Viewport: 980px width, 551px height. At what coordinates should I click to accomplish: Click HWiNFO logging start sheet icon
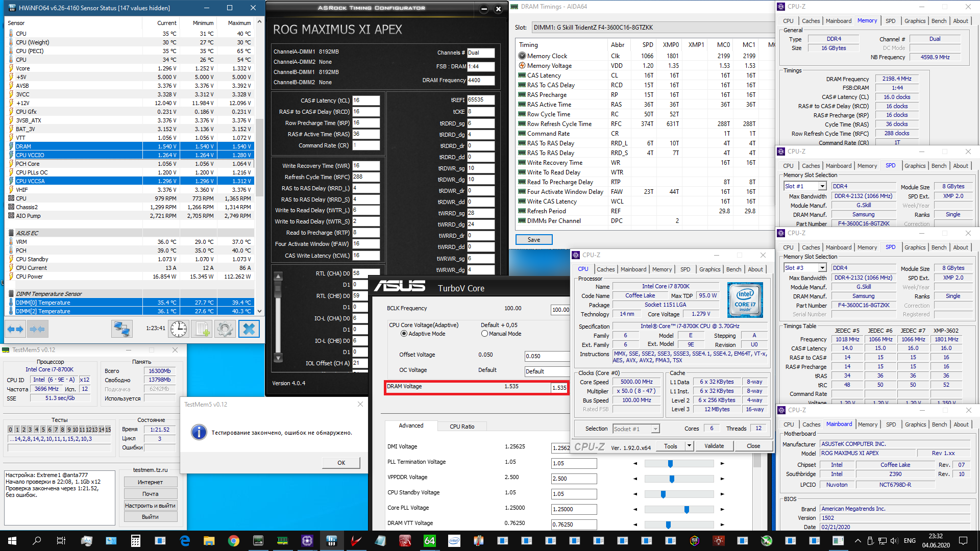(202, 329)
